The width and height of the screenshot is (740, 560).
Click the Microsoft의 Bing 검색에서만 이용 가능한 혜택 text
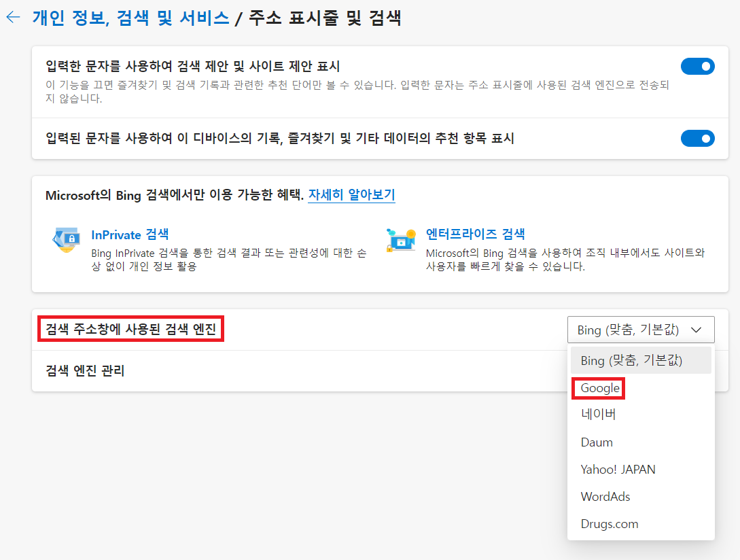tap(174, 195)
